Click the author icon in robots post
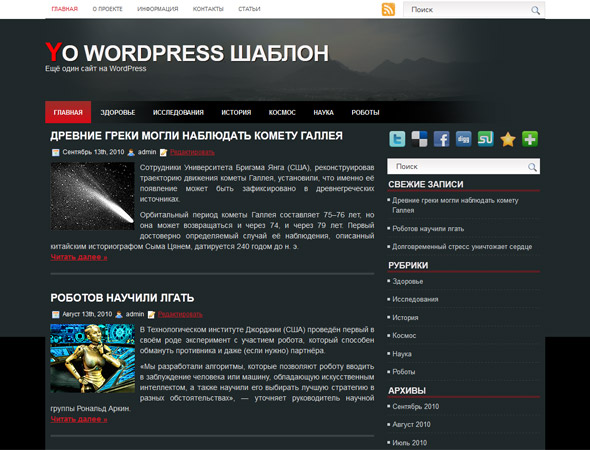590x450 pixels. click(x=119, y=315)
